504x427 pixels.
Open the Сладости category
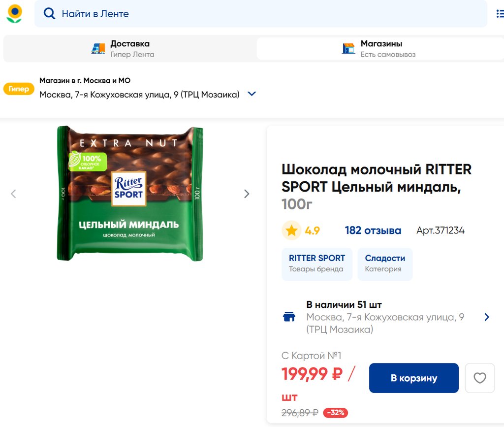coord(385,263)
